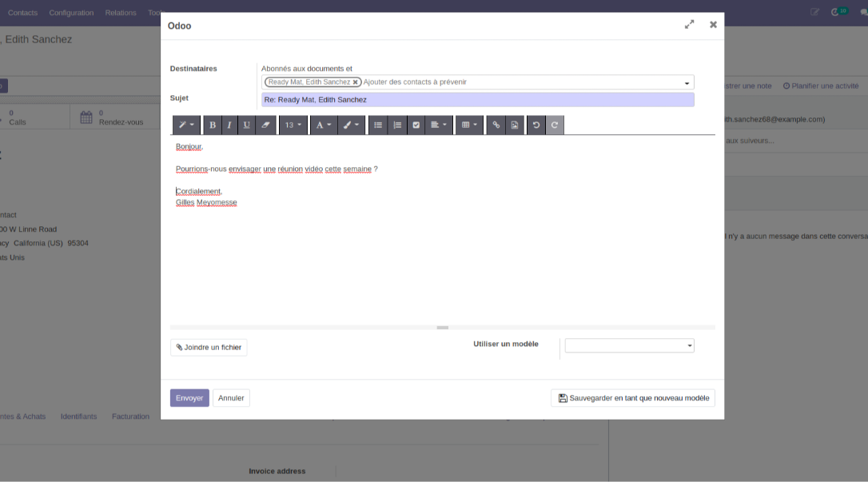
Task: Open the font size 13 dropdown
Action: point(293,125)
